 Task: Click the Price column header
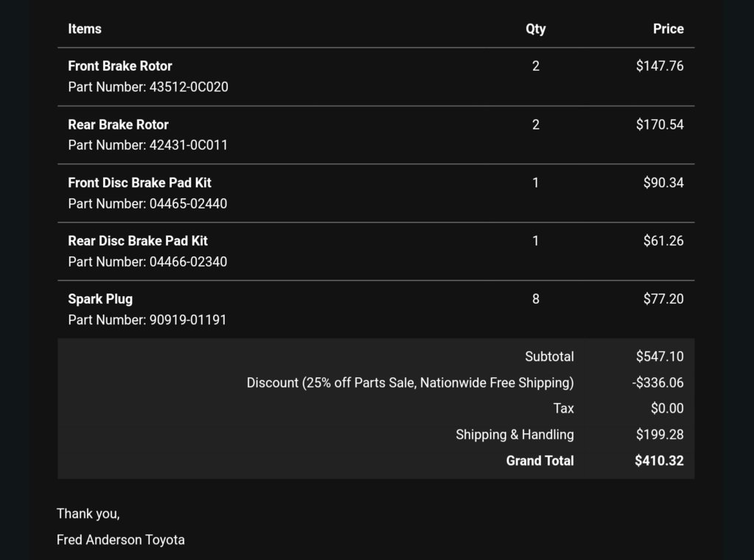tap(669, 29)
